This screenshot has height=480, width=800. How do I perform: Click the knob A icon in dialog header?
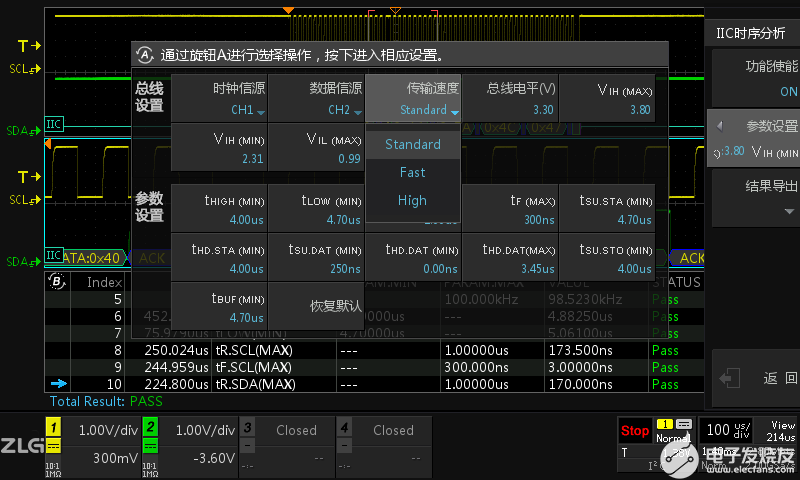[146, 55]
